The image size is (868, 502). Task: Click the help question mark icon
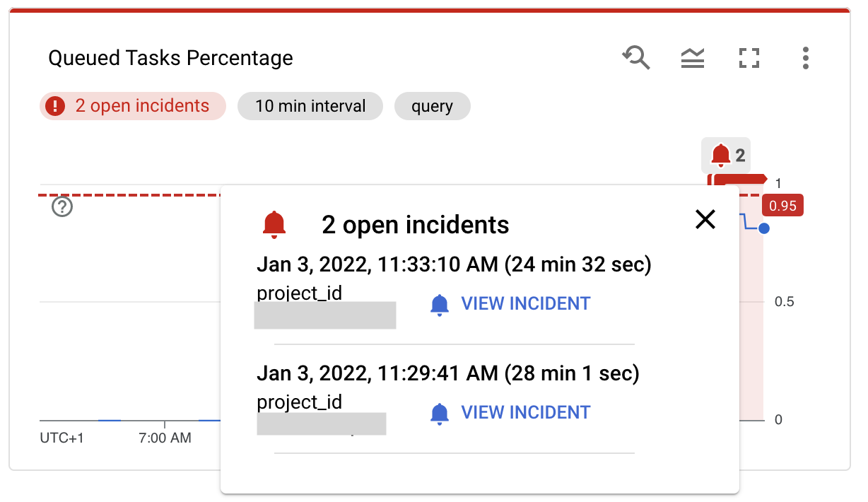coord(62,207)
